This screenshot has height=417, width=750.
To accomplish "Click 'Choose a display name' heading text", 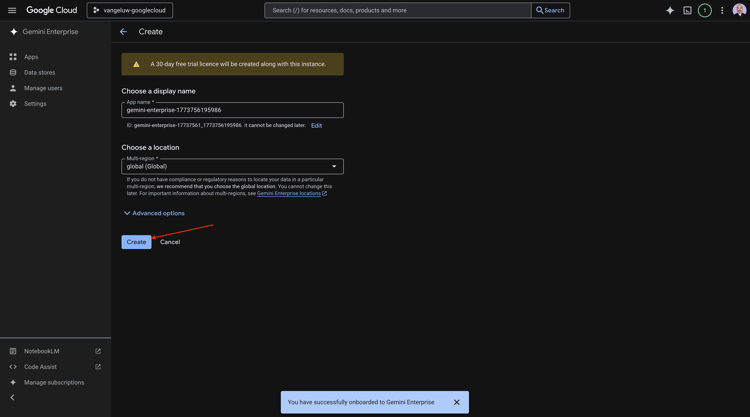I will click(x=158, y=91).
